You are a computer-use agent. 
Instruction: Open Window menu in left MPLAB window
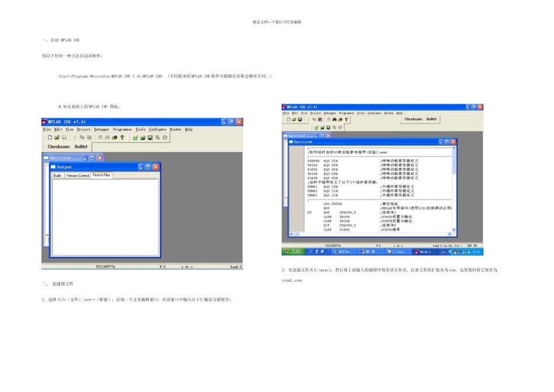pyautogui.click(x=176, y=129)
